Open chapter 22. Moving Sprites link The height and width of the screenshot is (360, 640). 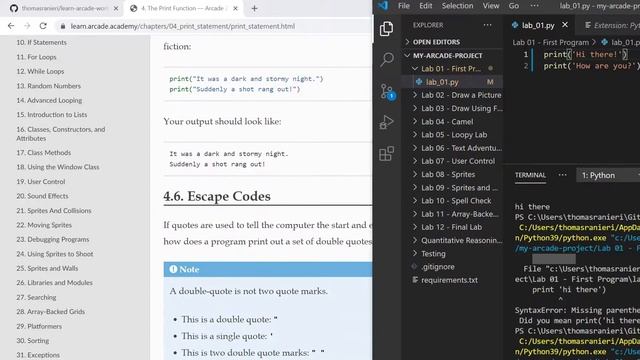(x=44, y=225)
